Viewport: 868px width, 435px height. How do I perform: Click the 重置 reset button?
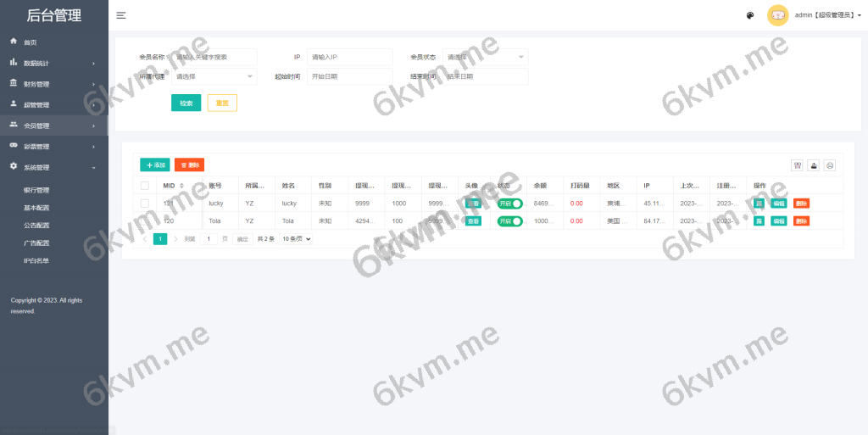(x=222, y=103)
